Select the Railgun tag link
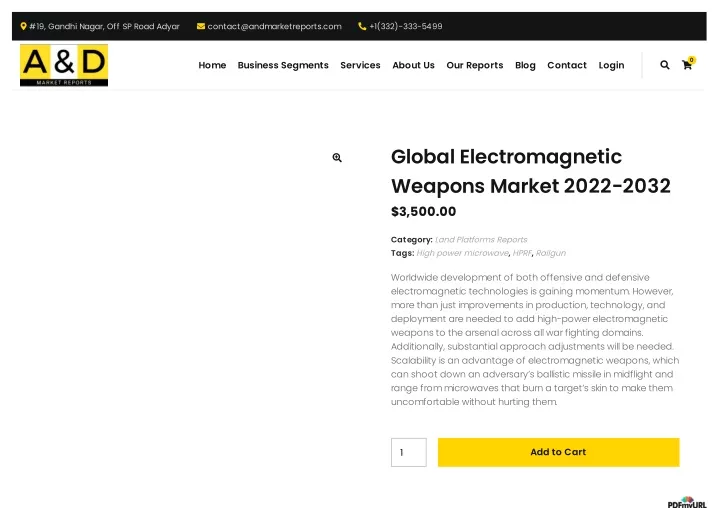719x508 pixels. (551, 253)
